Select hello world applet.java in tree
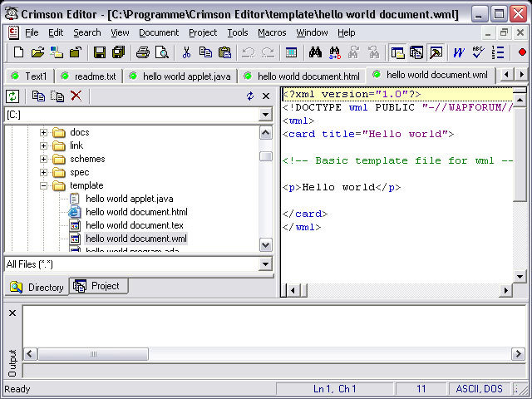 click(x=130, y=199)
